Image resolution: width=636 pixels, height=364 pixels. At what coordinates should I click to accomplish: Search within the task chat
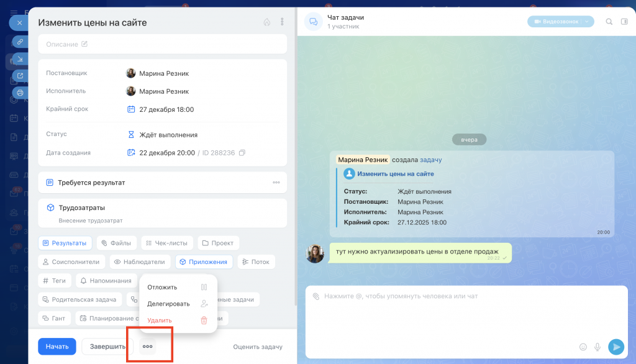click(609, 22)
